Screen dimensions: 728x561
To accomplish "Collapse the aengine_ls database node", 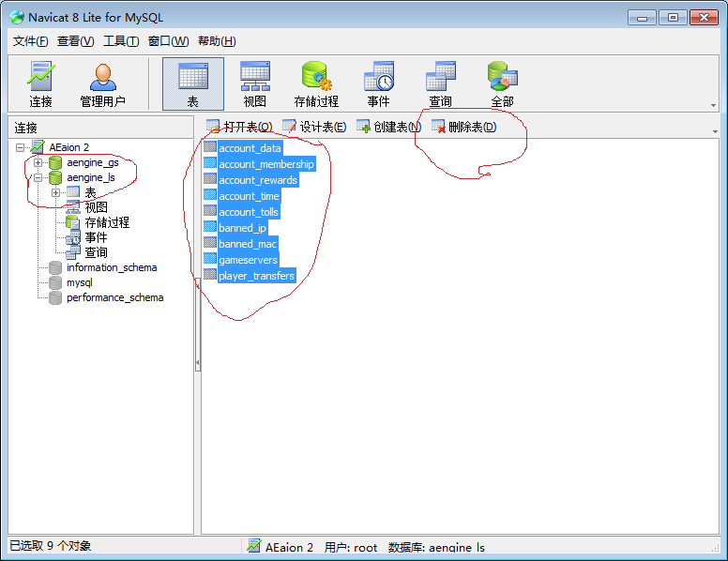I will coord(38,177).
